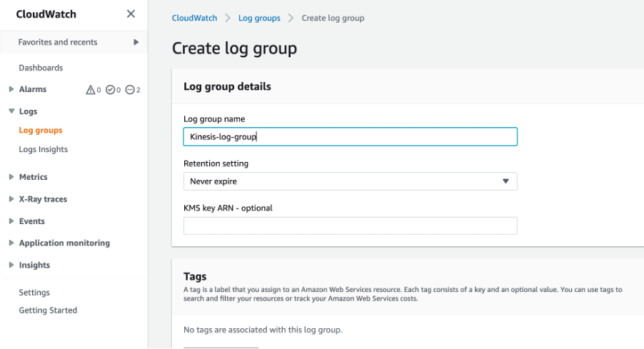
Task: Open the Metrics section
Action: (x=34, y=177)
